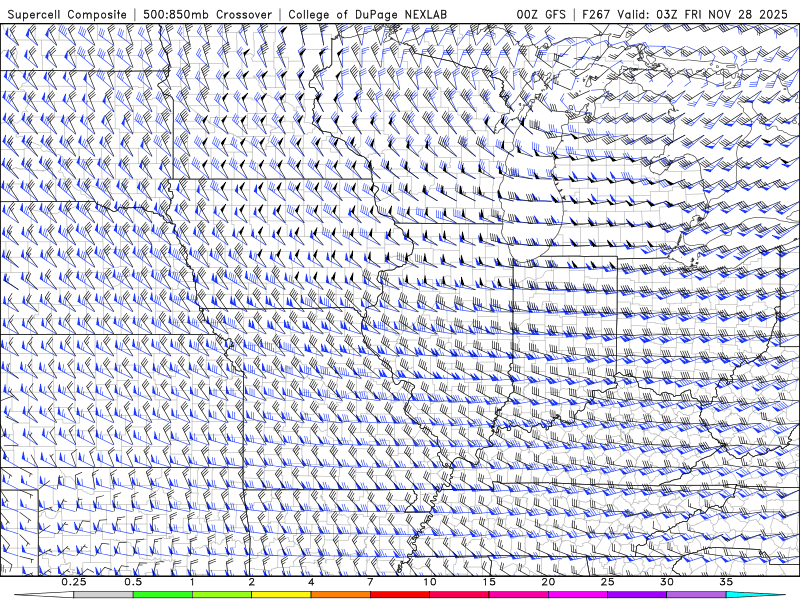Click the "500:850mb Crossover" header label
This screenshot has height=600, width=800.
(208, 14)
